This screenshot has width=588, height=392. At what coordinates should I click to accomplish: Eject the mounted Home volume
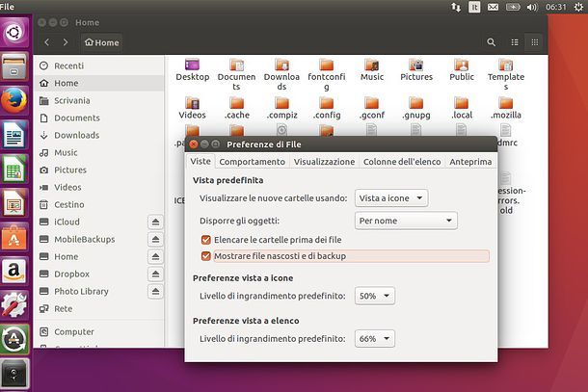coord(155,257)
